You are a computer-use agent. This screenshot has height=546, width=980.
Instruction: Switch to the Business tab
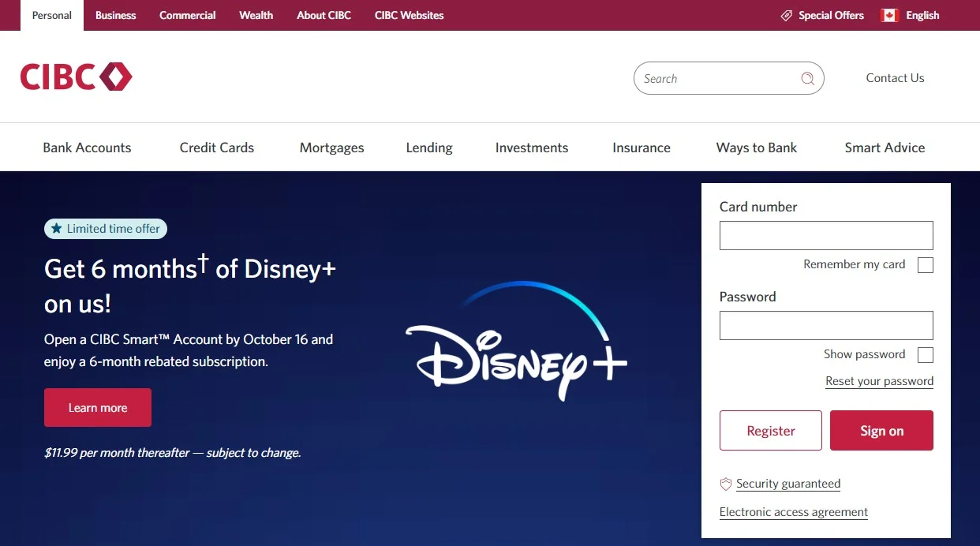click(x=115, y=15)
